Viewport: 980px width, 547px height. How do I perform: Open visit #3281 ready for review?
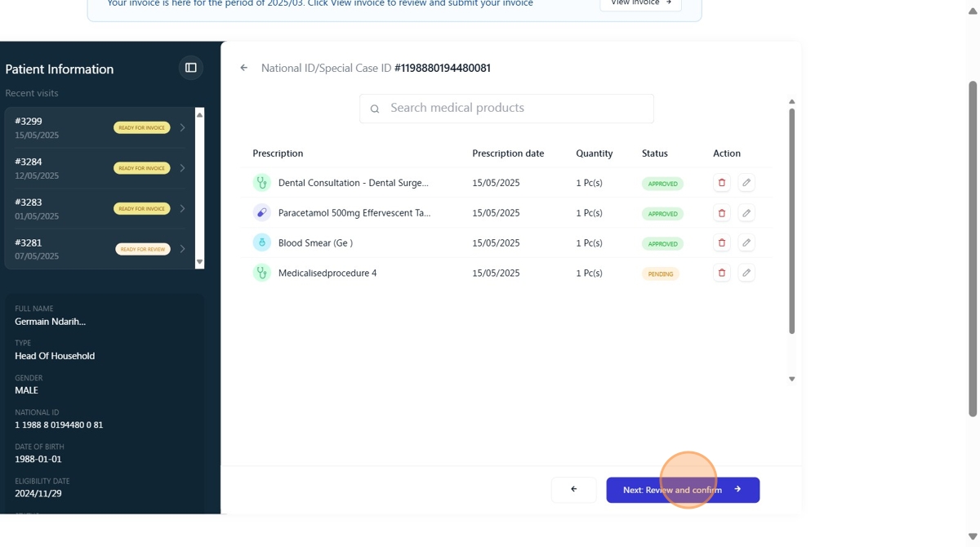tap(100, 249)
